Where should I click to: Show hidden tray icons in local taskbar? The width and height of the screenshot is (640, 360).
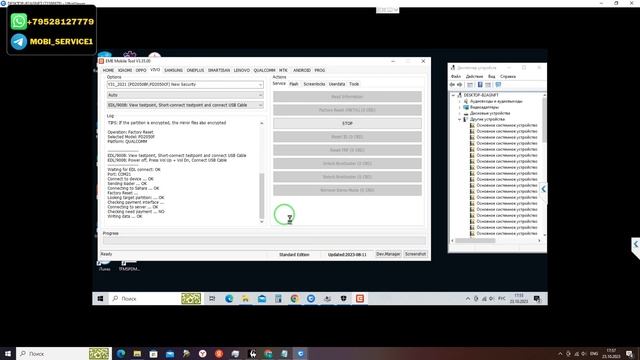[x=560, y=353]
